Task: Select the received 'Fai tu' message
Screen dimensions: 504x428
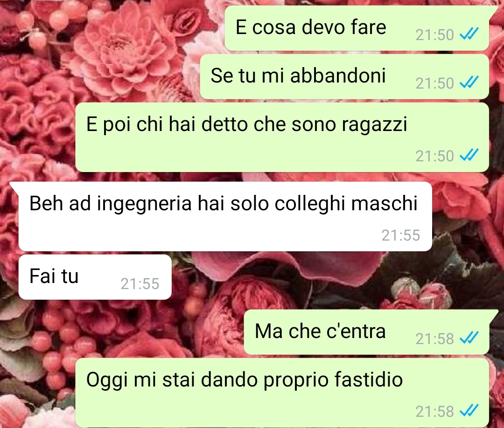Action: pos(95,277)
